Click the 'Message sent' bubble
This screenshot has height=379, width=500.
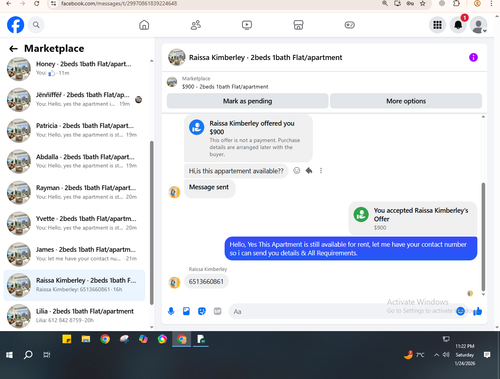coord(209,188)
